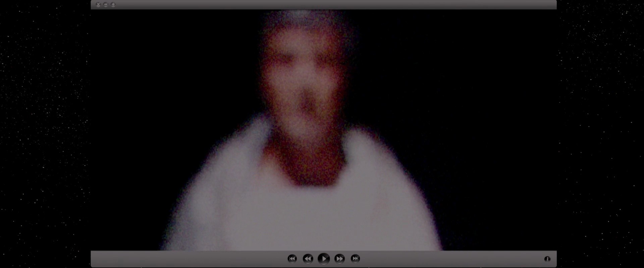
Task: Skip to the end of the video
Action: point(355,258)
